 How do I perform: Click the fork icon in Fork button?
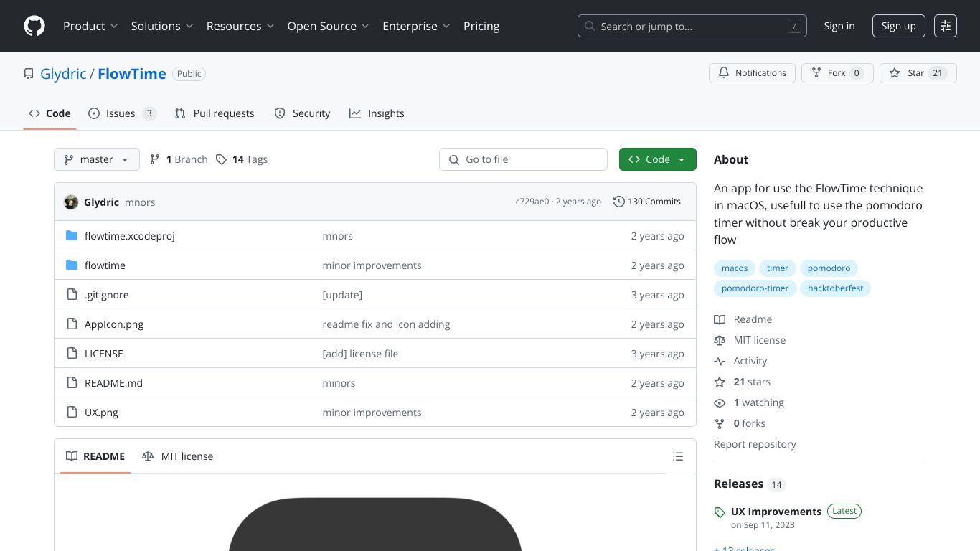point(816,73)
